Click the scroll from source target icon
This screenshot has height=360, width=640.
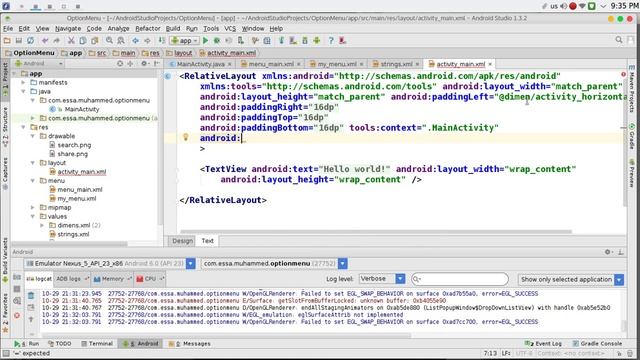click(120, 64)
